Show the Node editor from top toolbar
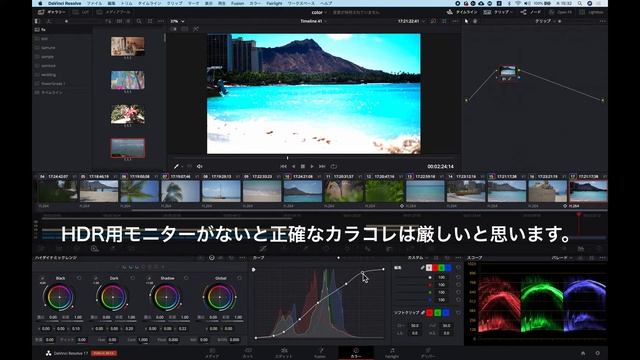 531,12
